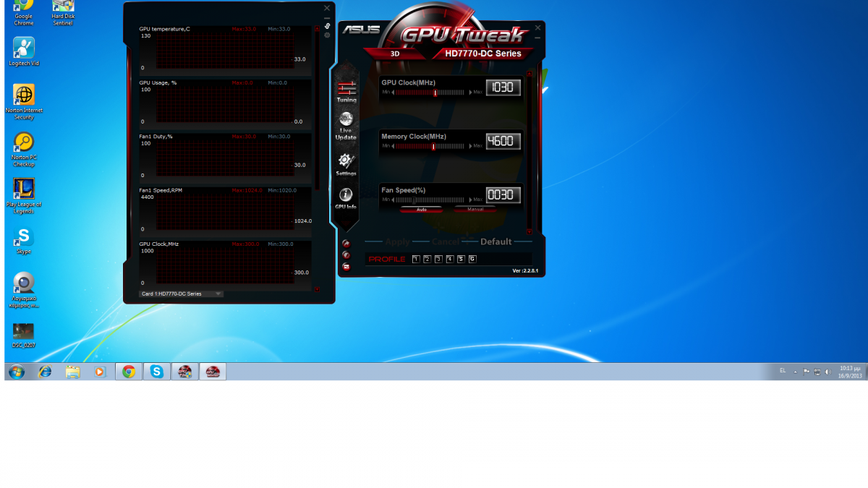Set fan speed mode to Auto
868x488 pixels.
coord(422,210)
